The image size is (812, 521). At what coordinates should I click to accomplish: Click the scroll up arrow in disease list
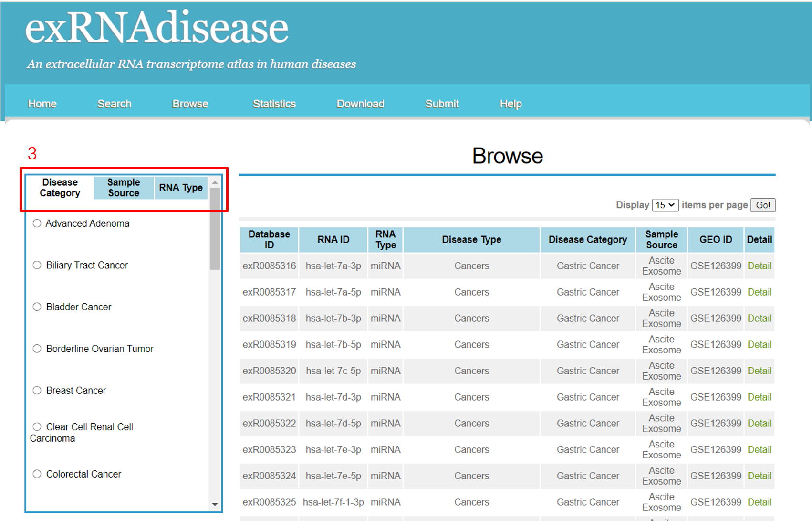(x=215, y=182)
